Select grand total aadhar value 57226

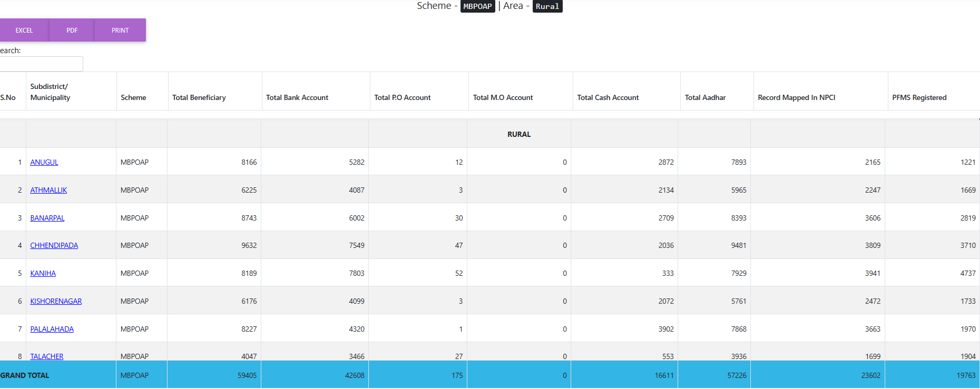click(737, 375)
